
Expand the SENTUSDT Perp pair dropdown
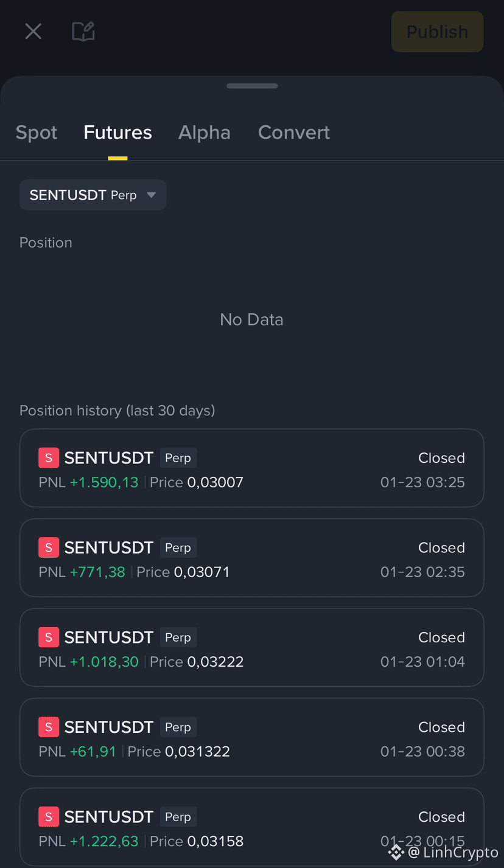93,195
